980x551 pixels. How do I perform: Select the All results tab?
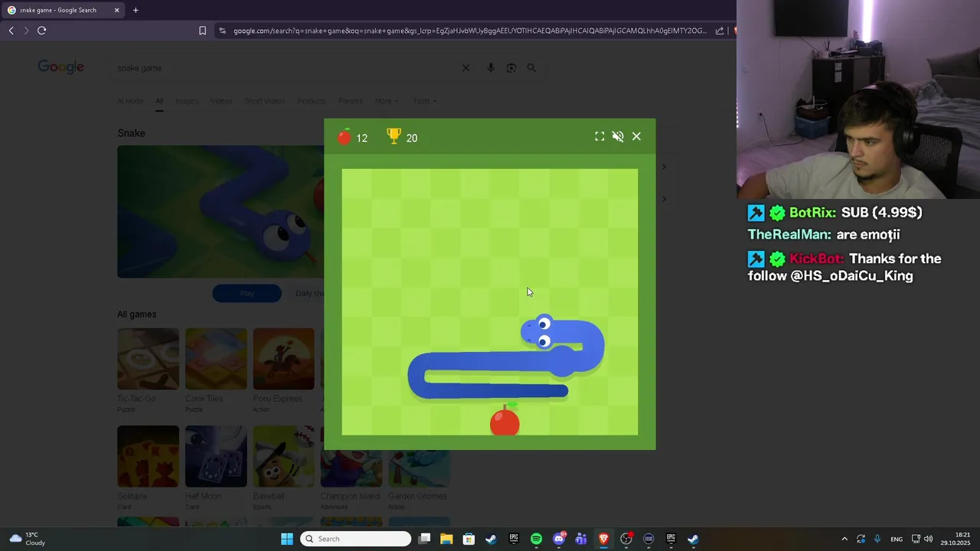159,101
